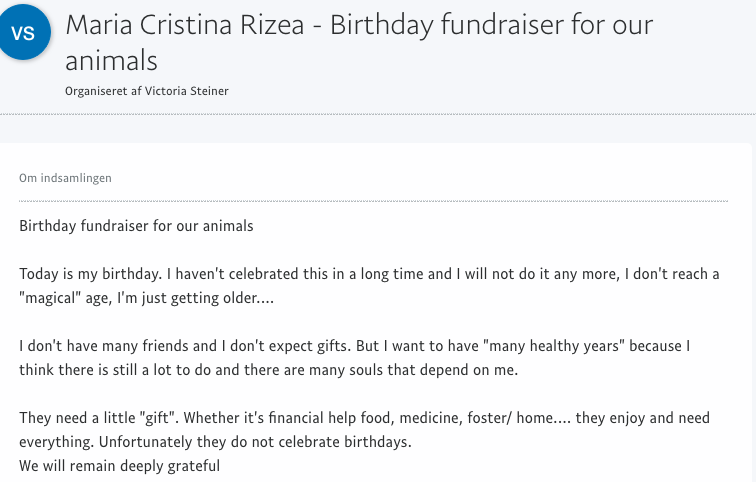Click the line 'They need a little "gift"'
Viewport: 756px width, 482px height.
pyautogui.click(x=364, y=418)
